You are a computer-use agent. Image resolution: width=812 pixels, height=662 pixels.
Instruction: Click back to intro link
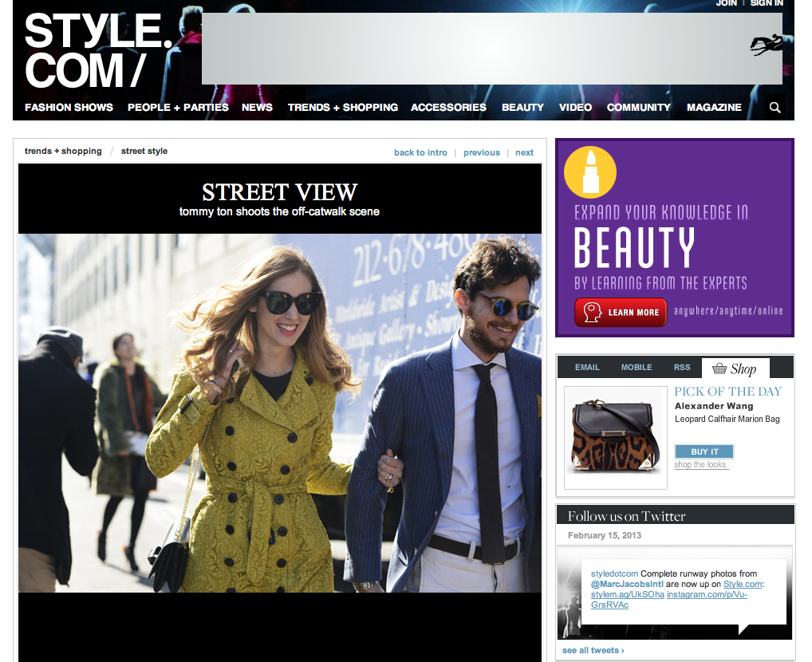420,152
